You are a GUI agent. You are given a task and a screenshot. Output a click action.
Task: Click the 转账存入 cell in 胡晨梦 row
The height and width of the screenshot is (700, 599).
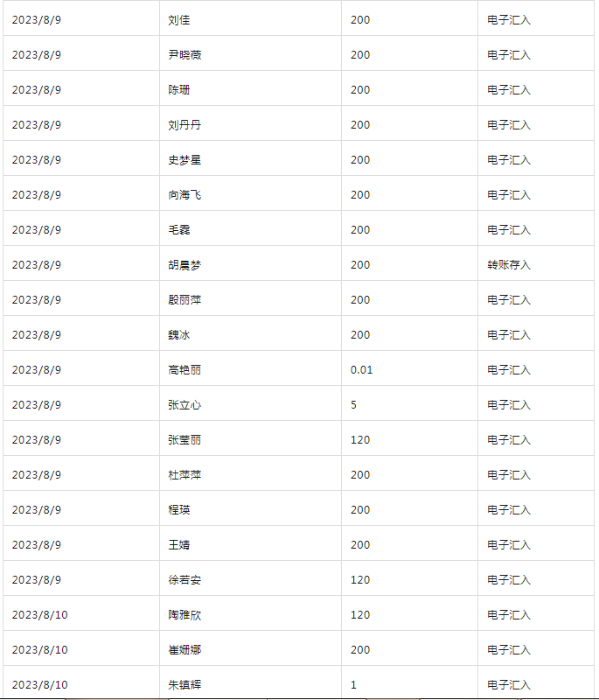point(535,265)
